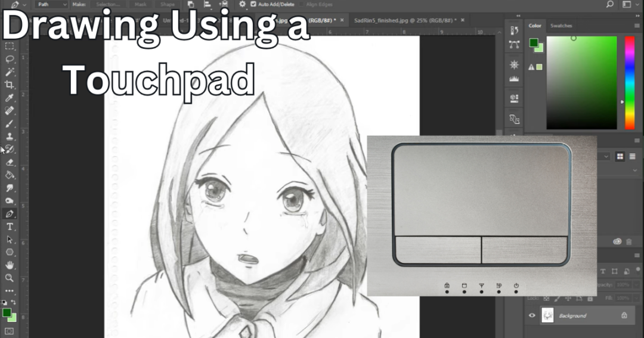The height and width of the screenshot is (338, 644).
Task: Open the gear pen options menu
Action: [x=242, y=4]
